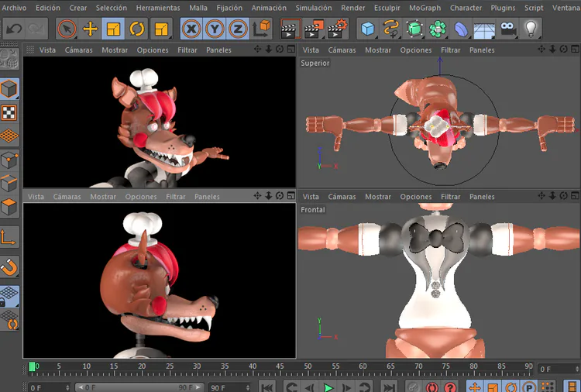Enable Workplane mode orange grid icon
581x392 pixels.
(x=9, y=136)
